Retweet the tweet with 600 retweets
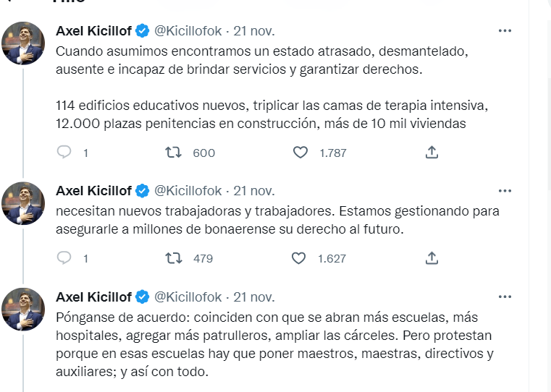The image size is (551, 392). tap(174, 153)
